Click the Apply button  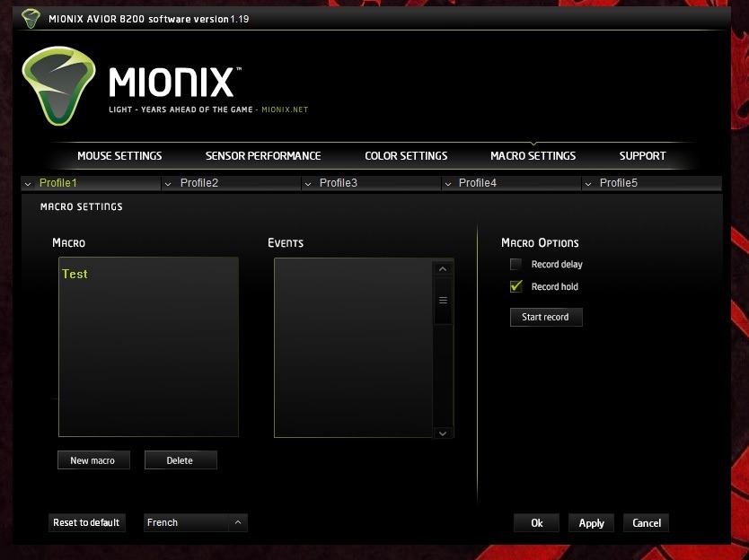(591, 523)
